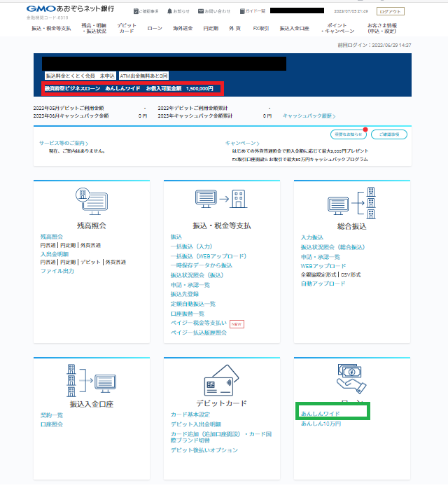
Task: Click the 残高照会 monitor illustration icon
Action: point(92,201)
